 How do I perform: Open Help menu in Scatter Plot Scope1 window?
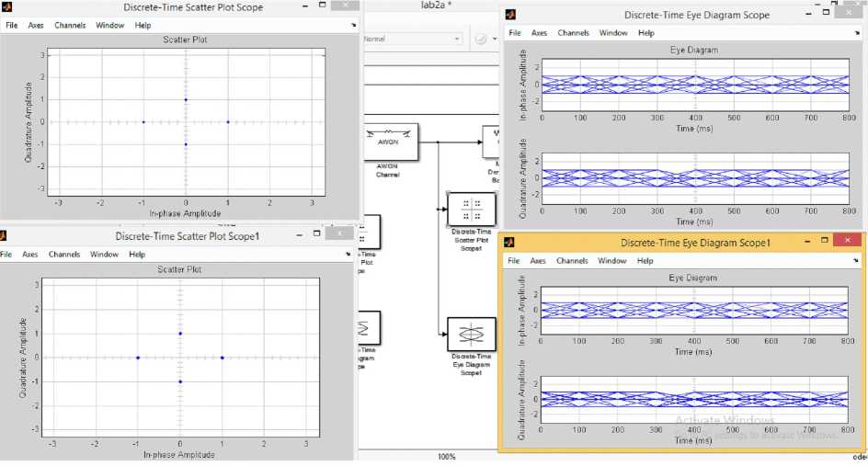tap(137, 255)
